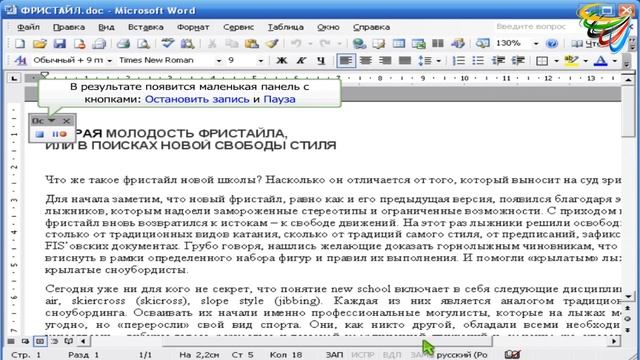Save the document with the floppy icon
The image size is (640, 360).
60,43
